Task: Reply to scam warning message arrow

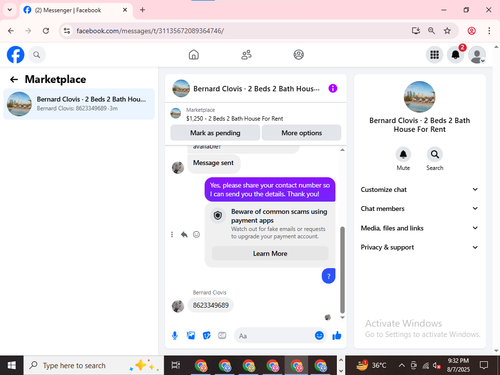Action: click(184, 235)
